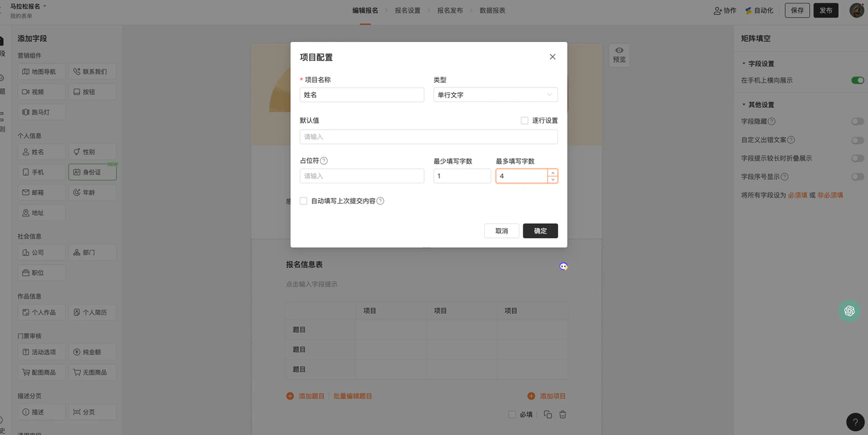Screen dimensions: 868x435
Task: Switch to the 报名设置 tab
Action: tap(408, 10)
